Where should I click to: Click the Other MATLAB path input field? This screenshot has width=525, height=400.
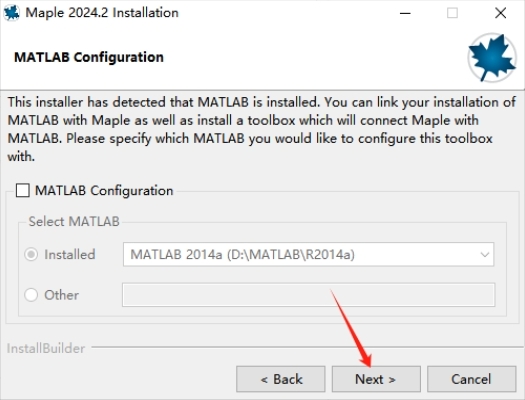coord(308,295)
